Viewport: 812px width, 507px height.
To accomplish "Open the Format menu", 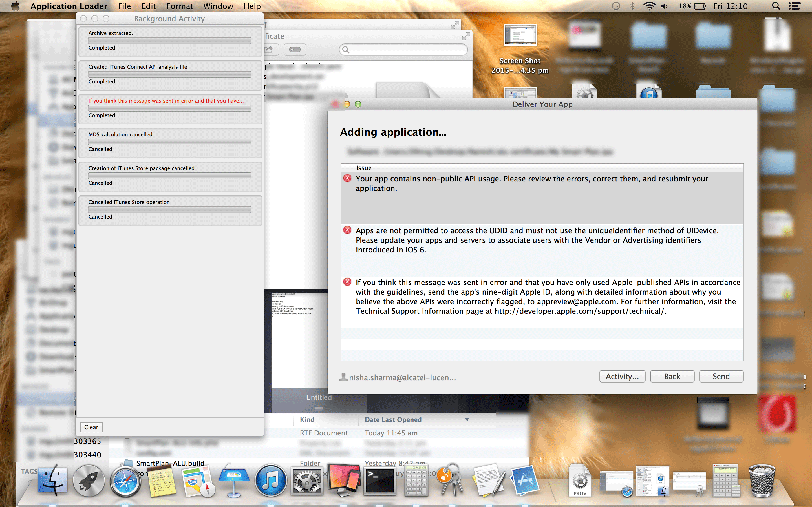I will pyautogui.click(x=180, y=6).
